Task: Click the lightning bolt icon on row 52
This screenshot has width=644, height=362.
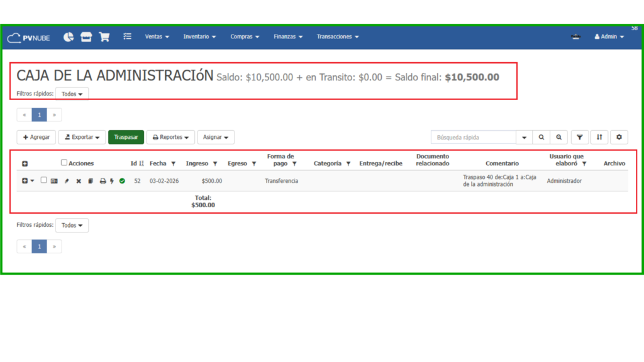Action: point(112,181)
